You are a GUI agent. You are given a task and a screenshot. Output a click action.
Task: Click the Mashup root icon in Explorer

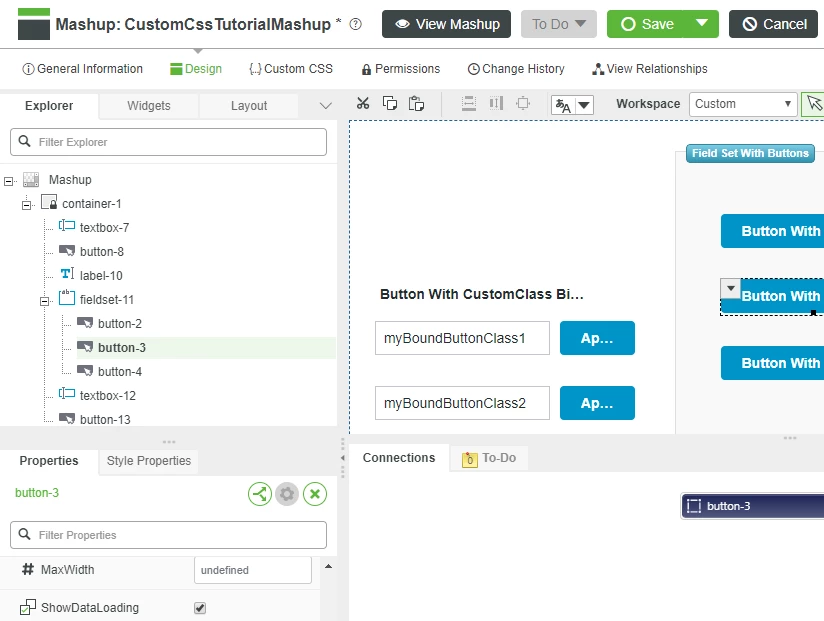click(31, 179)
